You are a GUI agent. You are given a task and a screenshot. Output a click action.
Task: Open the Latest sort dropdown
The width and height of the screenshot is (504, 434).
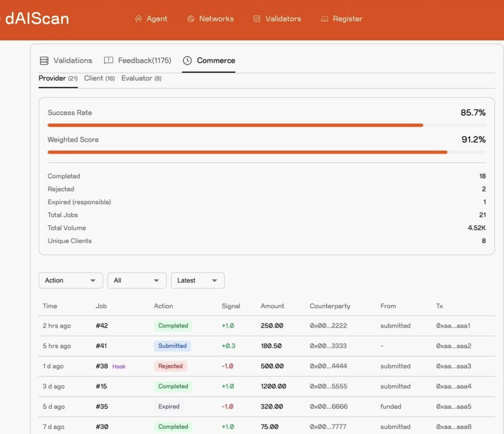198,280
